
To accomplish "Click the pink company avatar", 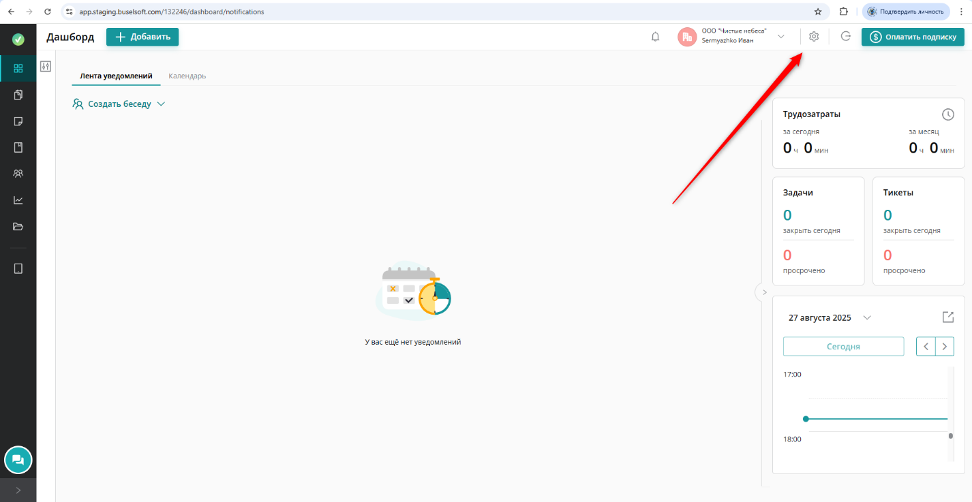I will point(687,37).
